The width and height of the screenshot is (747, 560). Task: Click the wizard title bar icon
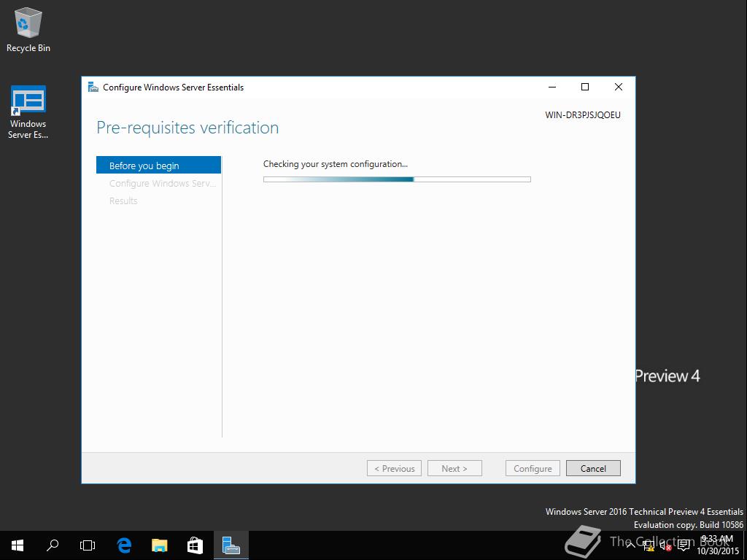(x=93, y=87)
